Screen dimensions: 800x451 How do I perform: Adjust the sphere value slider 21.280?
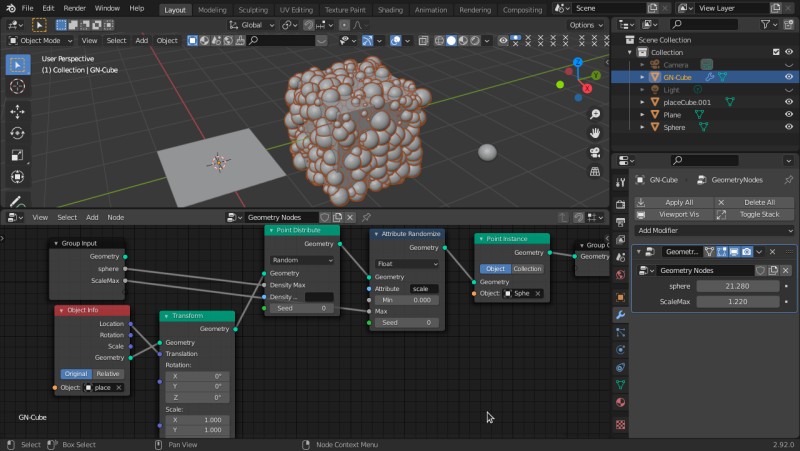[x=738, y=286]
